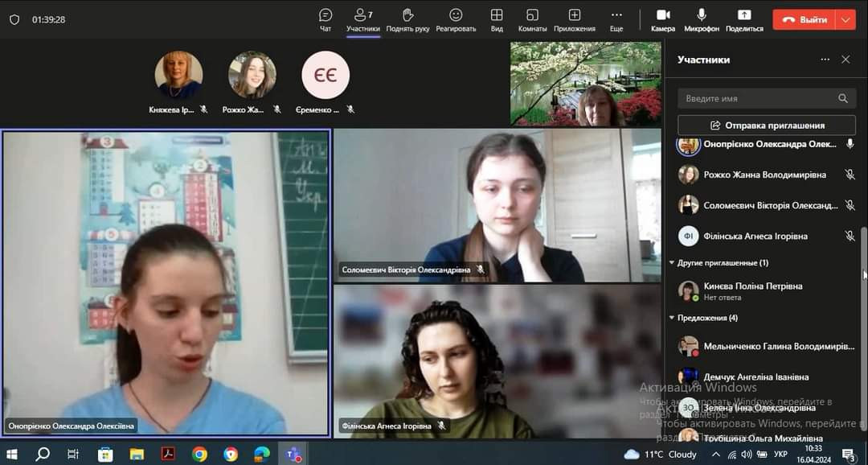
Task: Switch УКР keyboard language
Action: pos(780,455)
